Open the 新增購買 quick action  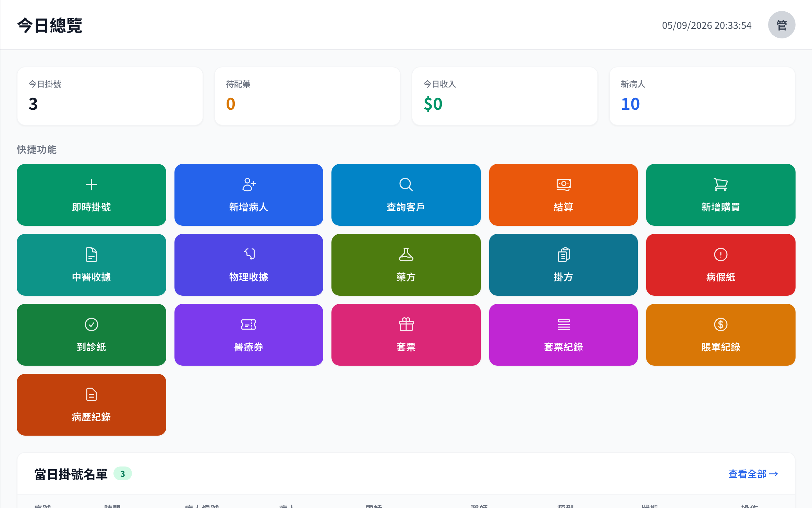721,195
